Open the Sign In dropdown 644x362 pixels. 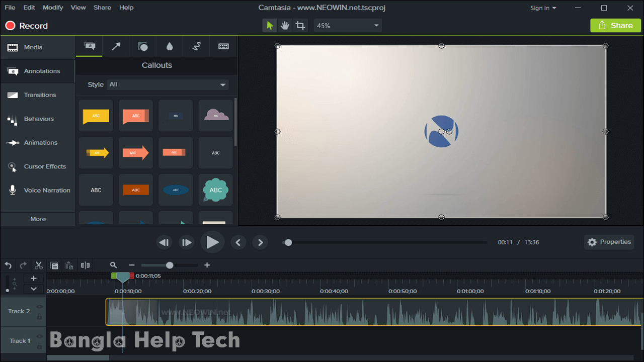point(543,8)
